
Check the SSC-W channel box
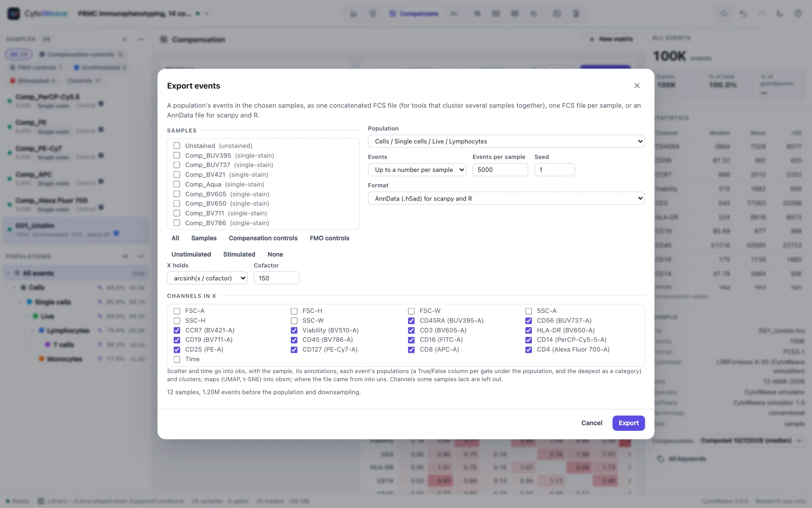pos(294,321)
